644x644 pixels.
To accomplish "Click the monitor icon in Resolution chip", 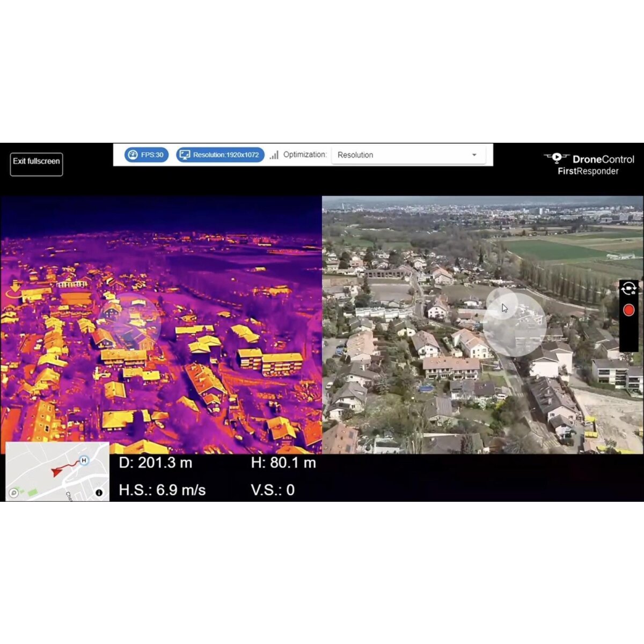I will [x=185, y=155].
